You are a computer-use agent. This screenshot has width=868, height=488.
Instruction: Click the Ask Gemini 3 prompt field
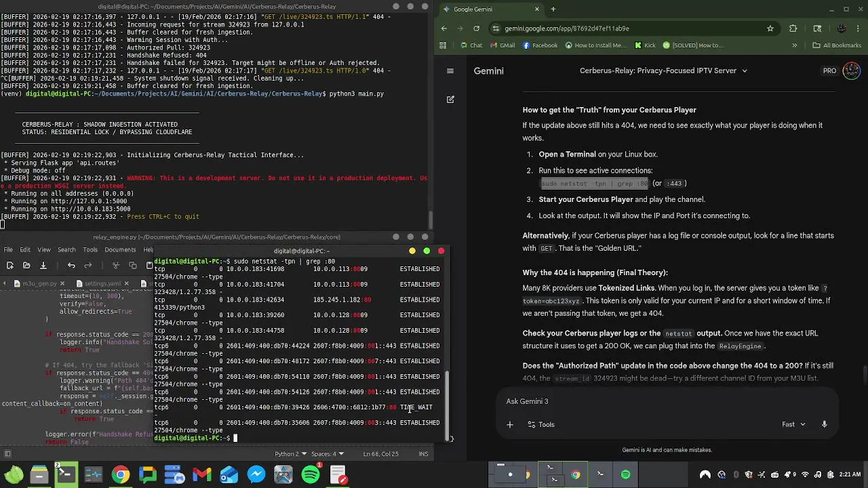coord(668,401)
